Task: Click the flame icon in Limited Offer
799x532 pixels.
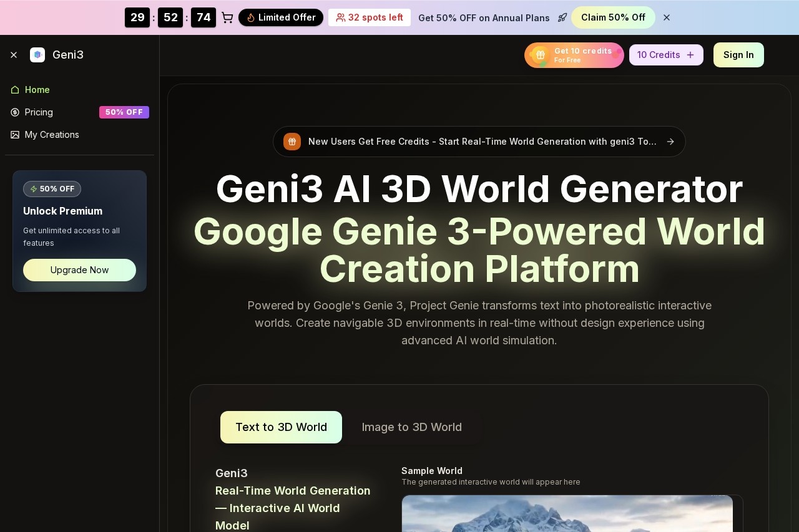Action: coord(251,17)
